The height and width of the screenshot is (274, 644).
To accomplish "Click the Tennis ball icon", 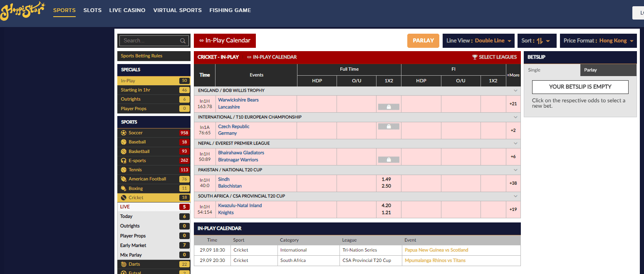I will [124, 170].
